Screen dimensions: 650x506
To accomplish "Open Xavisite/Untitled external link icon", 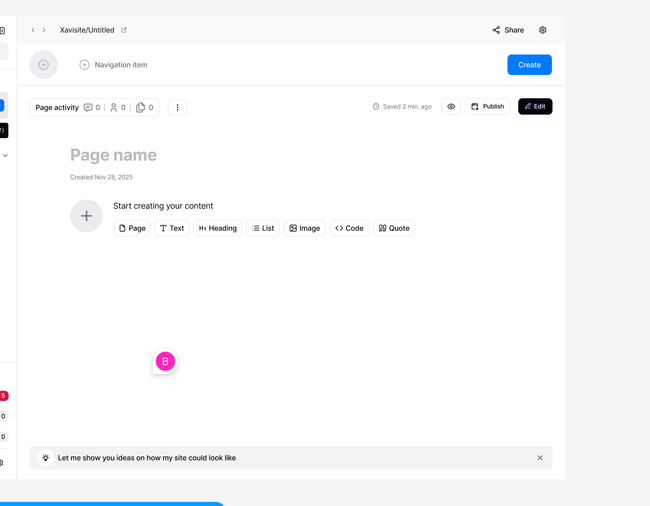I will (124, 30).
